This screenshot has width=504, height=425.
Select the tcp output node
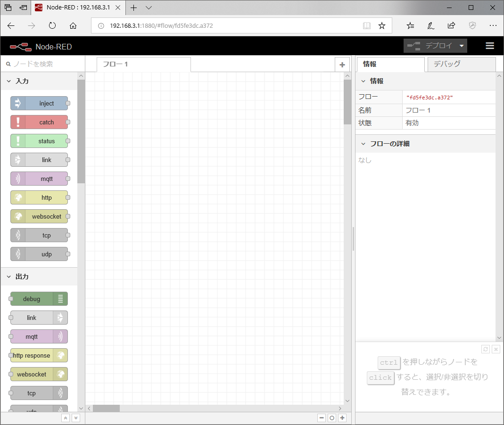(39, 393)
